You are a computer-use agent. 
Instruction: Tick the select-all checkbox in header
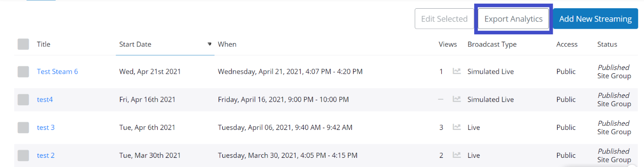point(23,44)
